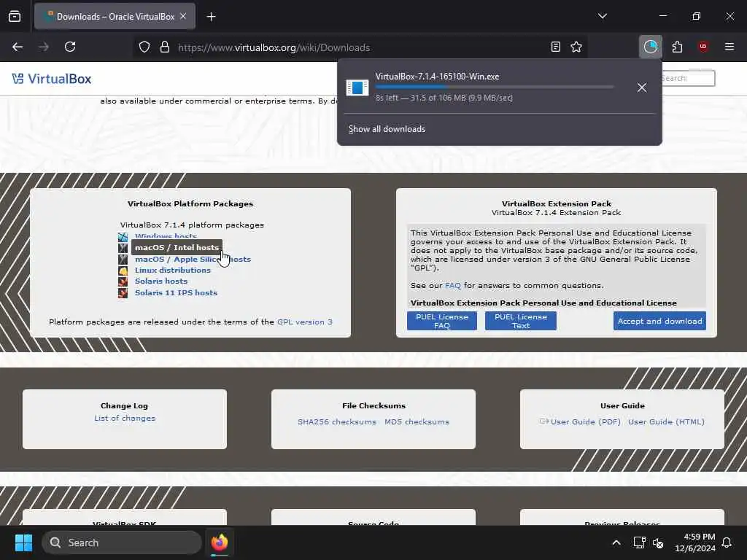
Task: Open Firefox View icon in tab bar
Action: 15,17
